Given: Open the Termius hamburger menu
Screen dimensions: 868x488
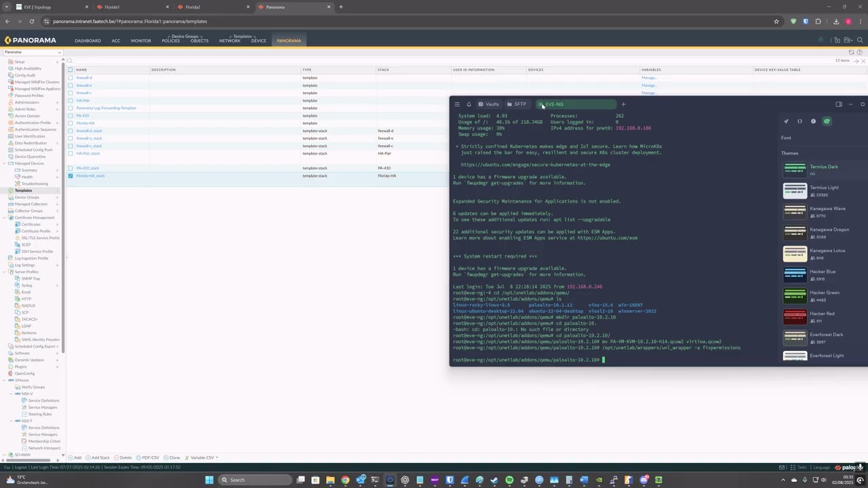Looking at the screenshot, I should (x=457, y=104).
